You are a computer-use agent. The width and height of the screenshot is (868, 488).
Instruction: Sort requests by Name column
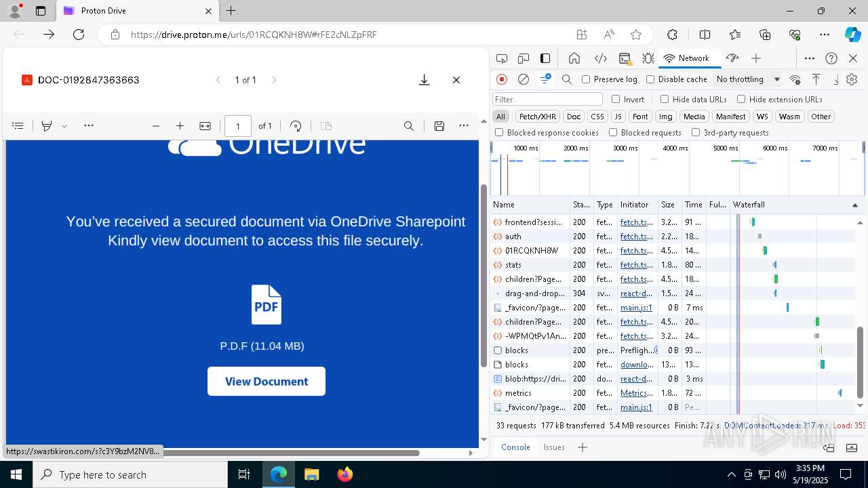point(530,205)
